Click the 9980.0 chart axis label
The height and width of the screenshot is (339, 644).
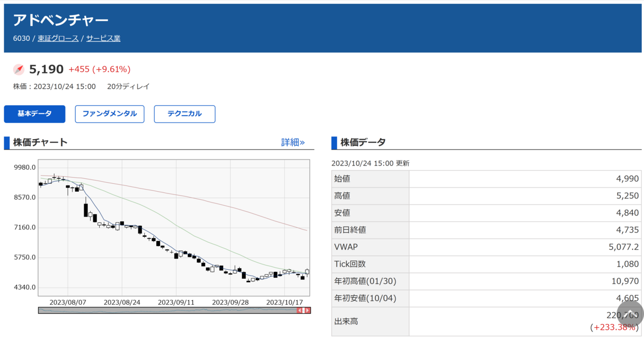[25, 168]
